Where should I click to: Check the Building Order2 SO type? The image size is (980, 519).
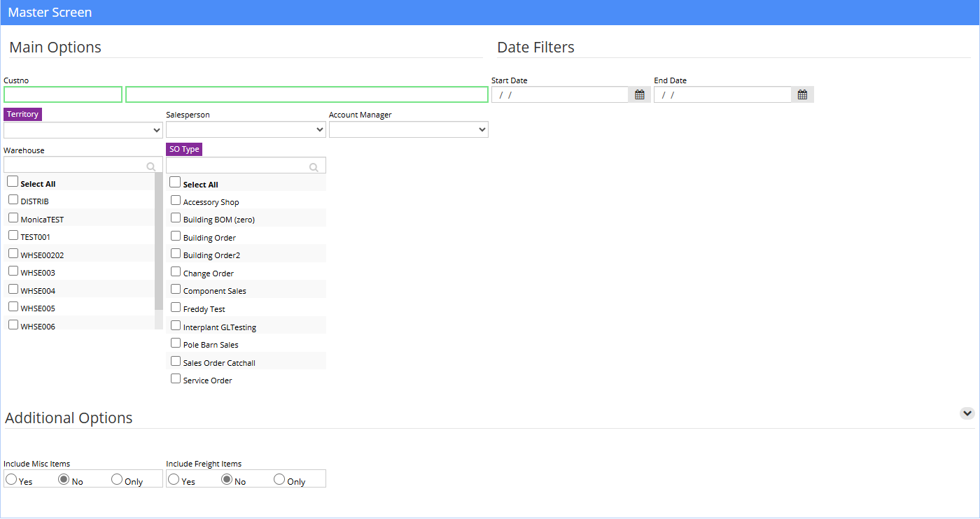pos(176,254)
